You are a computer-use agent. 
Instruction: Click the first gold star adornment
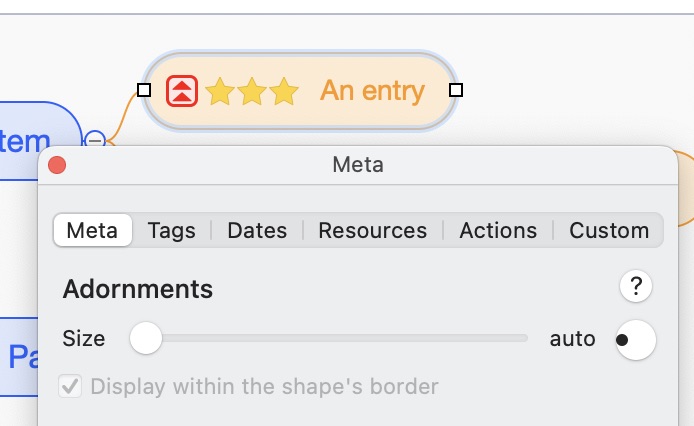pyautogui.click(x=219, y=92)
